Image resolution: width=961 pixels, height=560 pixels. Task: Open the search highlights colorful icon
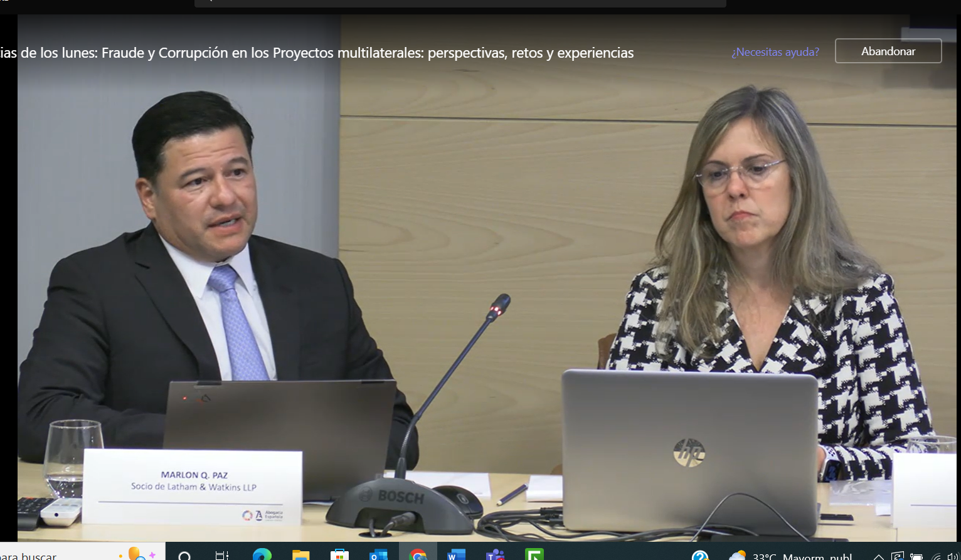137,554
